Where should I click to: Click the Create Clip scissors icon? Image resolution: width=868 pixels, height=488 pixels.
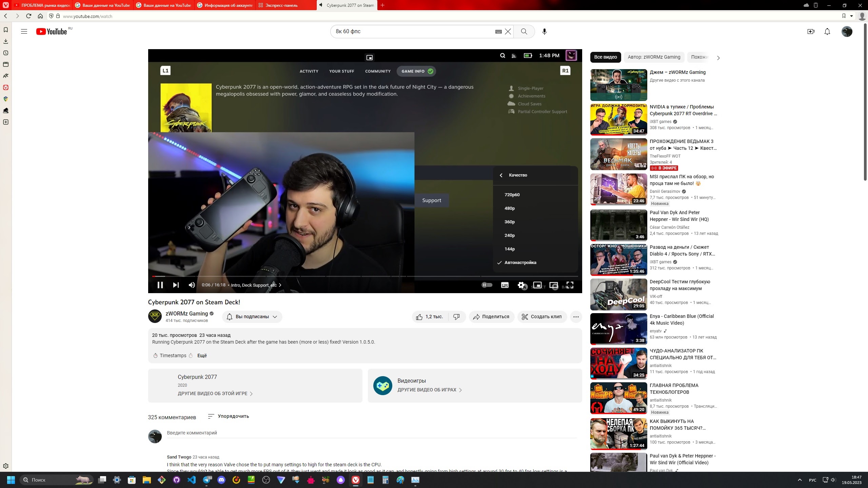pyautogui.click(x=525, y=317)
